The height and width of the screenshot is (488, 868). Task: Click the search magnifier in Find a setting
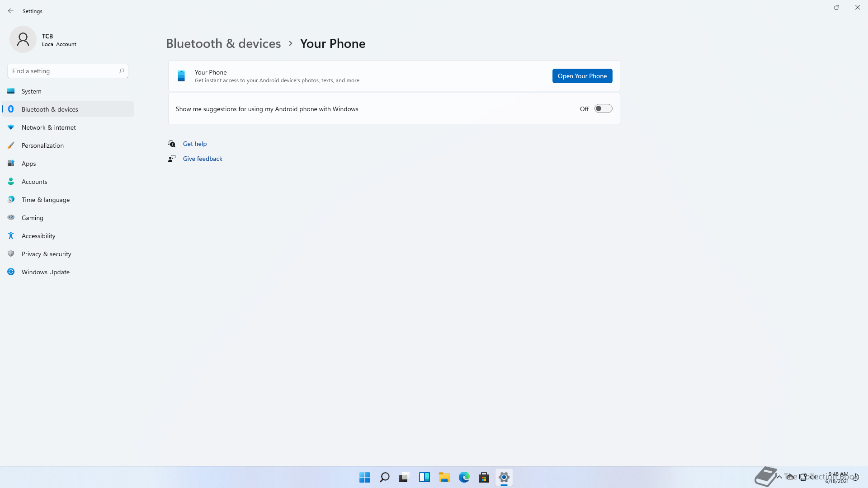click(122, 71)
